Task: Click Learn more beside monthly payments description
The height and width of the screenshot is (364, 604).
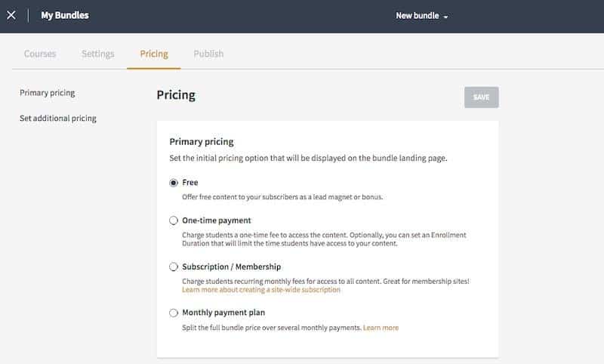Action: coord(381,328)
